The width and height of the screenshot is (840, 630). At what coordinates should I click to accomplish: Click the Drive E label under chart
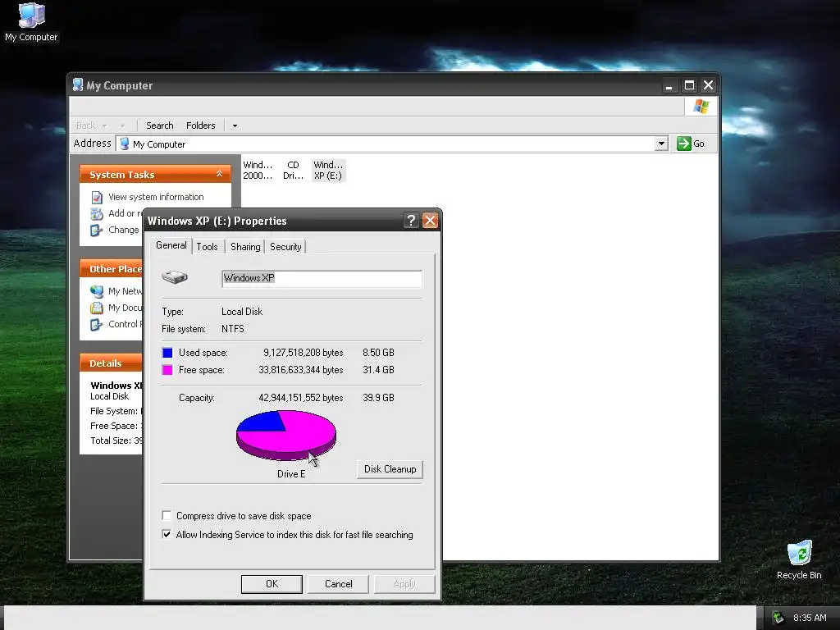291,474
